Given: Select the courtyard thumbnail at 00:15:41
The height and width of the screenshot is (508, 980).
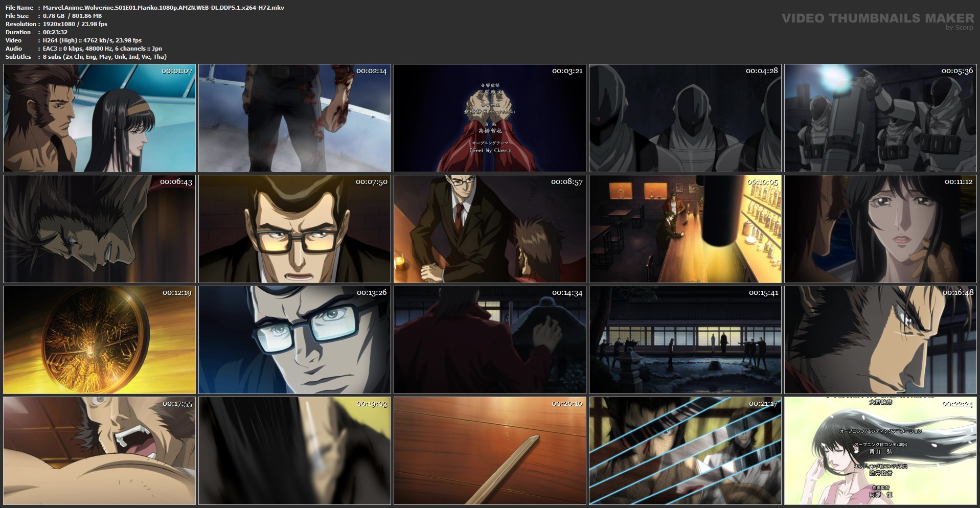Looking at the screenshot, I should click(x=686, y=340).
